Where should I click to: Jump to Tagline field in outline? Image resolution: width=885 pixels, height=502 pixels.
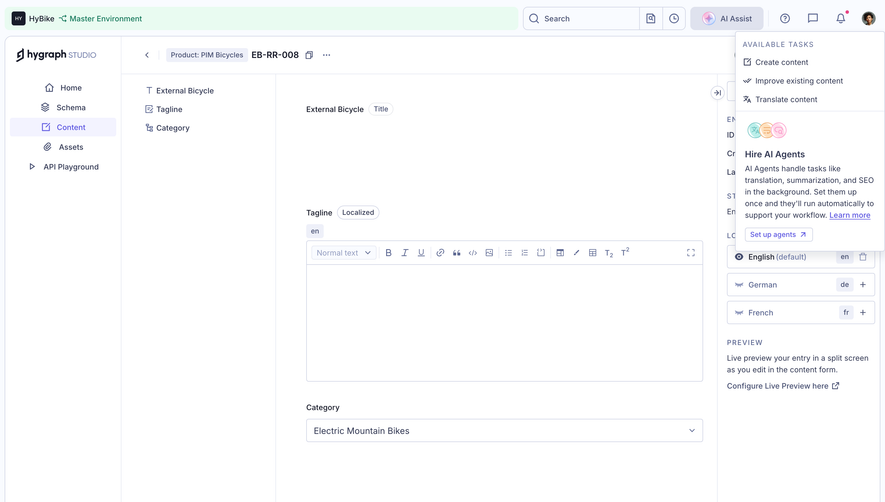click(164, 110)
